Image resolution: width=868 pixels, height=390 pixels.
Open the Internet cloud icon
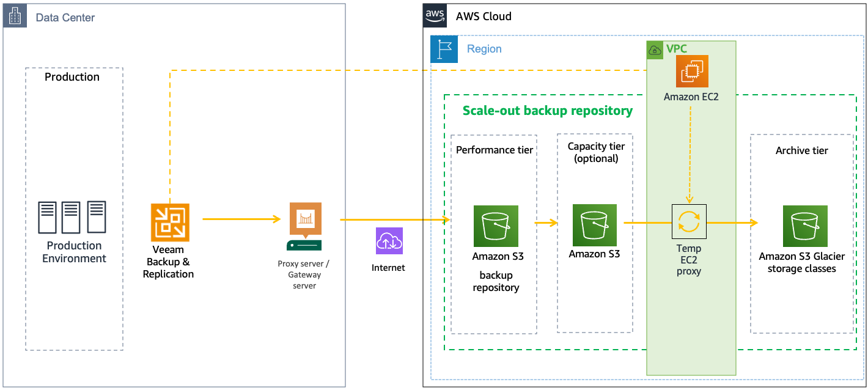point(388,242)
